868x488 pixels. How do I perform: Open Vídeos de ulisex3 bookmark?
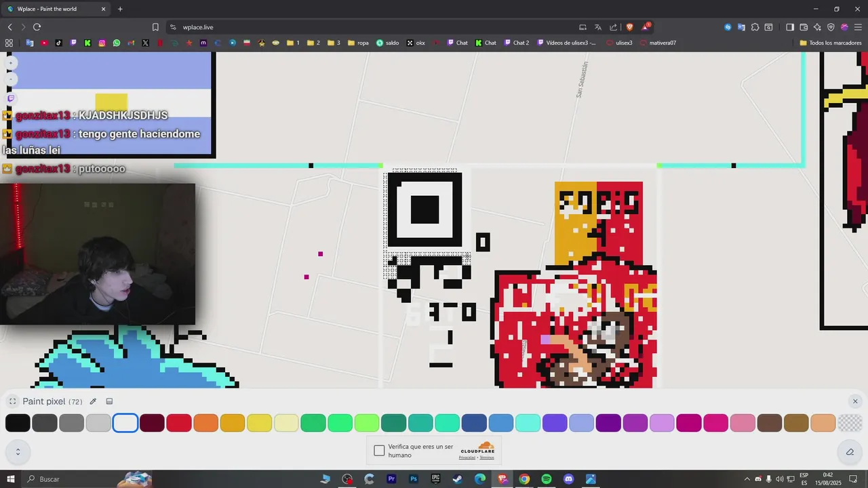(x=567, y=43)
